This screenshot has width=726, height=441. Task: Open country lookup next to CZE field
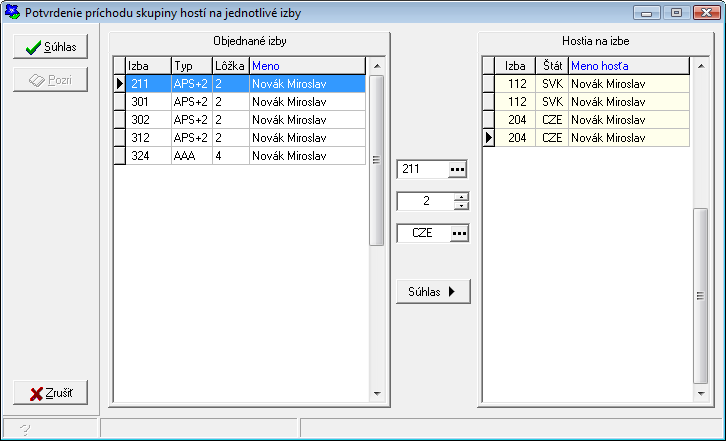458,233
